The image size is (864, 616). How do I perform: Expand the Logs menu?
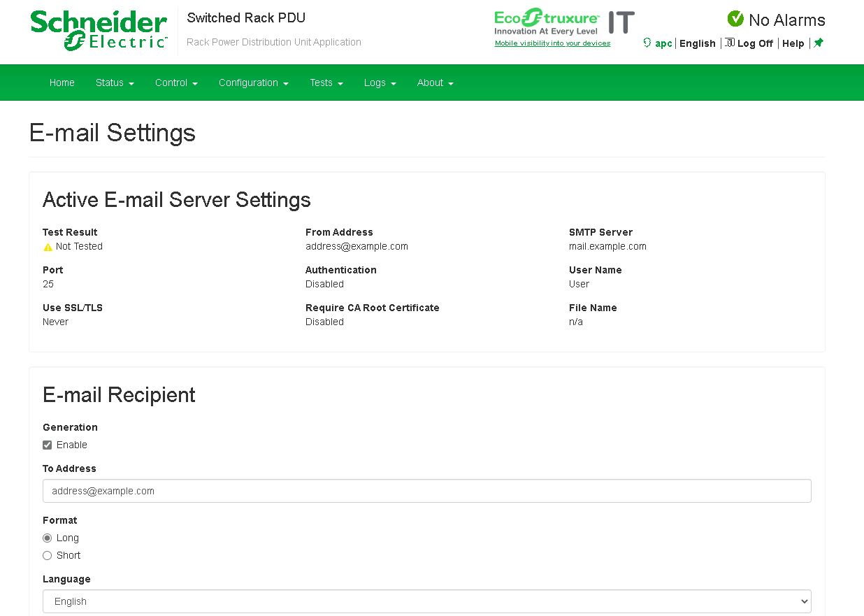pos(380,83)
